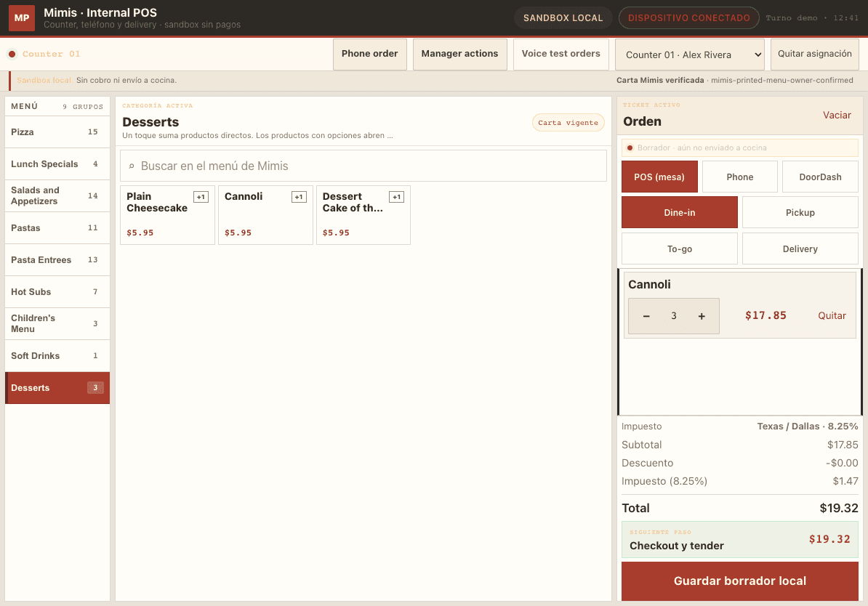Viewport: 868px width, 606px height.
Task: Click Carta Mimis verificada text
Action: pyautogui.click(x=660, y=80)
